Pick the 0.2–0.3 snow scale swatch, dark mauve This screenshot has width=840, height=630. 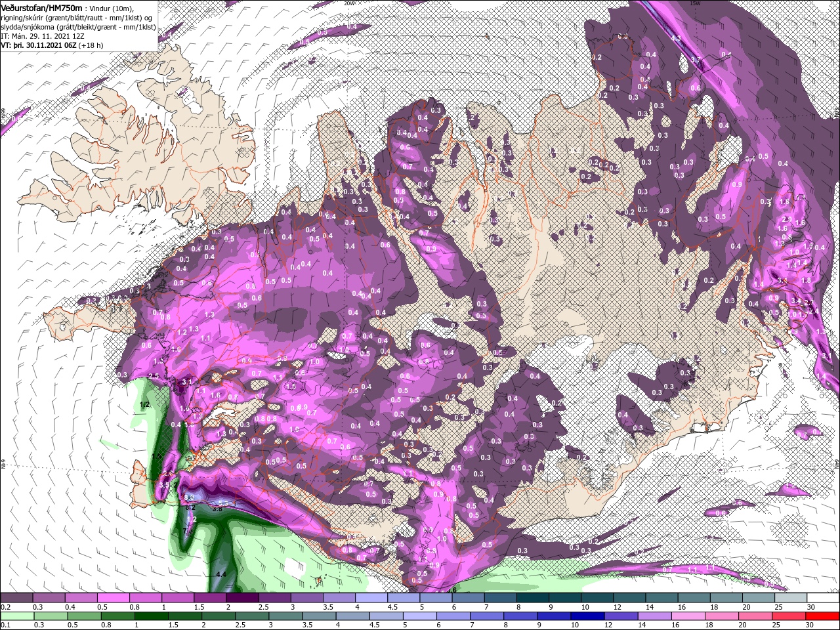16,598
